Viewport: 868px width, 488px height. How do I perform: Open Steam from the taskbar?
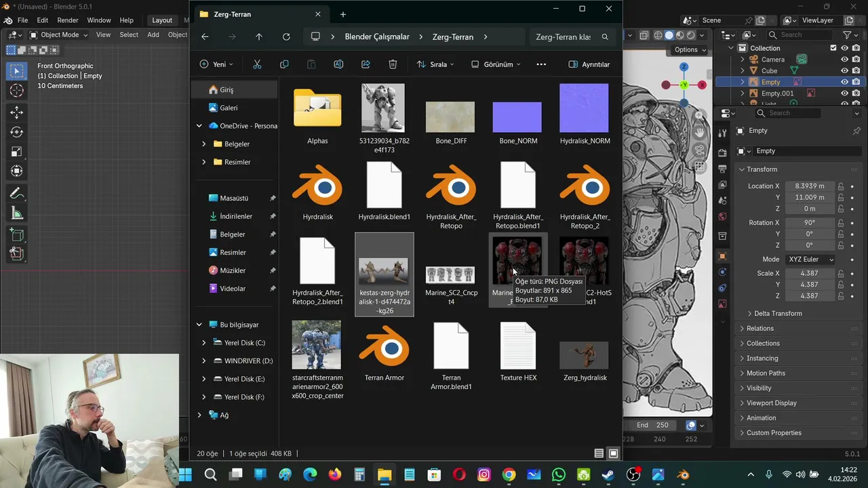608,474
